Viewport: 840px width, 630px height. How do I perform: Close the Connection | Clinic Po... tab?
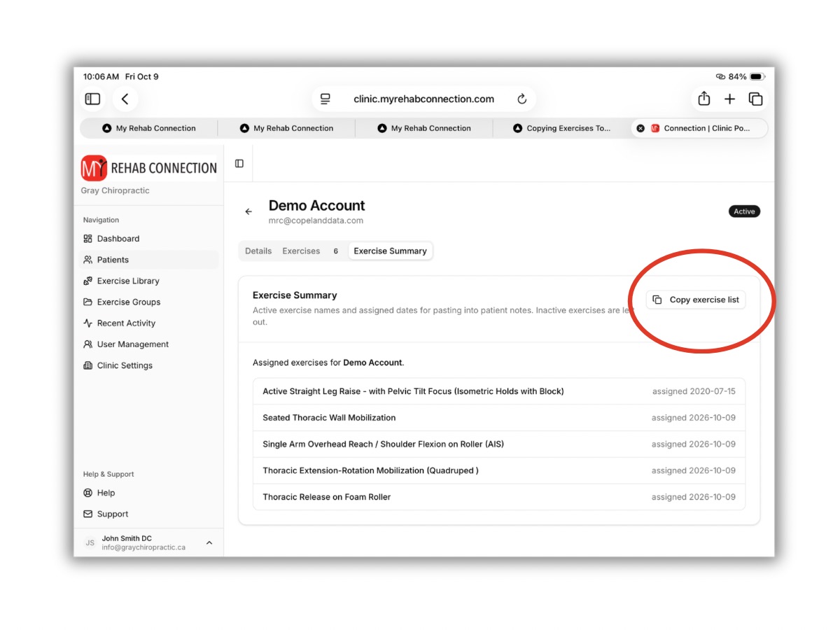pyautogui.click(x=640, y=128)
